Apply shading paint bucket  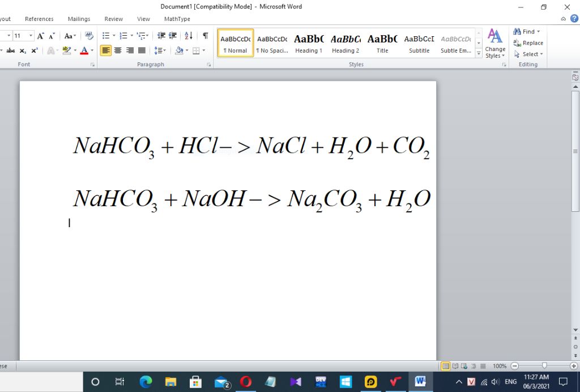point(179,50)
